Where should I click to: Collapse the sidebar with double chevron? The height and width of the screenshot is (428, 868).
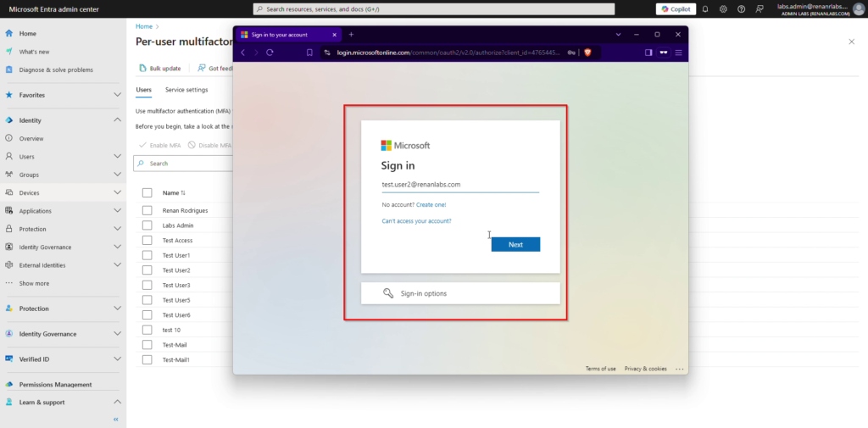[115, 420]
